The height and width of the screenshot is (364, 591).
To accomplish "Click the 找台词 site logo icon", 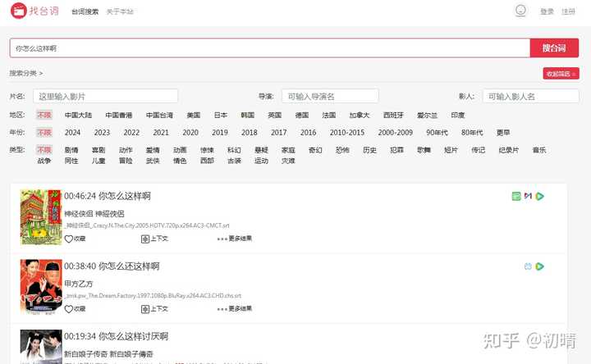I will tap(18, 11).
